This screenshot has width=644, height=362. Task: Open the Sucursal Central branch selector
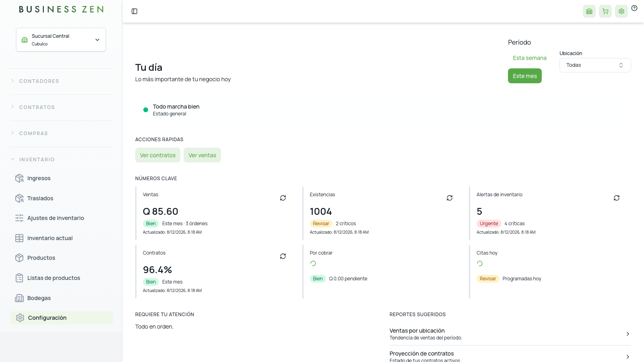coord(61,39)
